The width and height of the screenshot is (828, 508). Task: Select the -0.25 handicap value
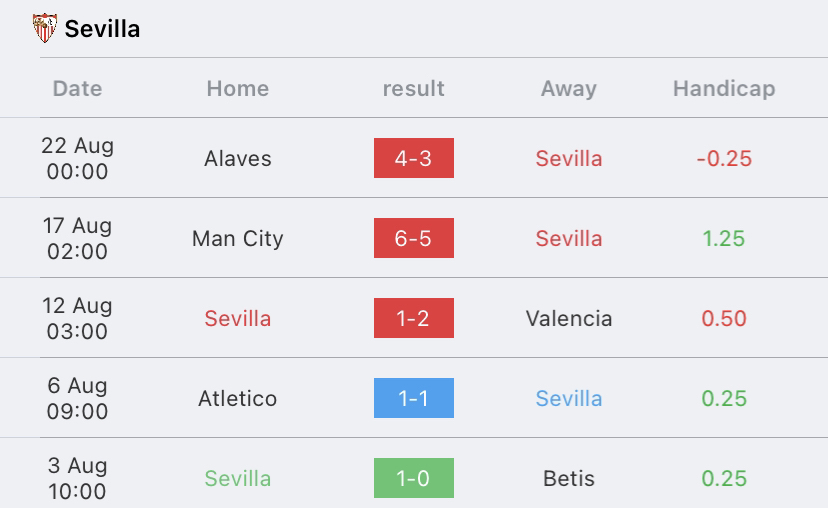point(724,158)
